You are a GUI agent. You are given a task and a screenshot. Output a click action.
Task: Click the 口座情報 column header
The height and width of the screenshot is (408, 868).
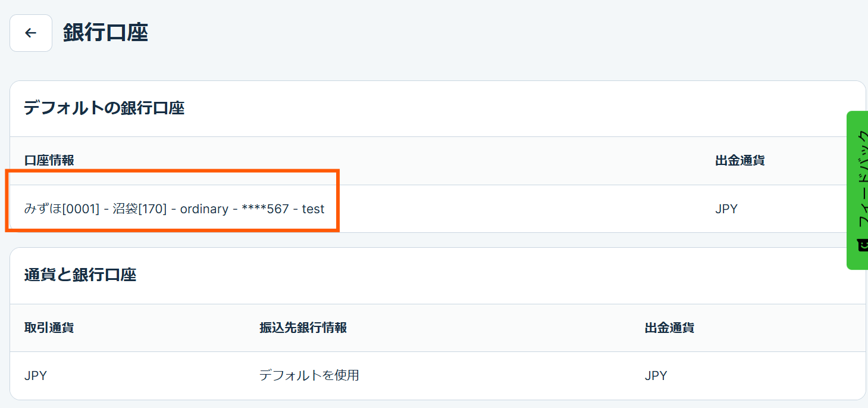pos(49,161)
